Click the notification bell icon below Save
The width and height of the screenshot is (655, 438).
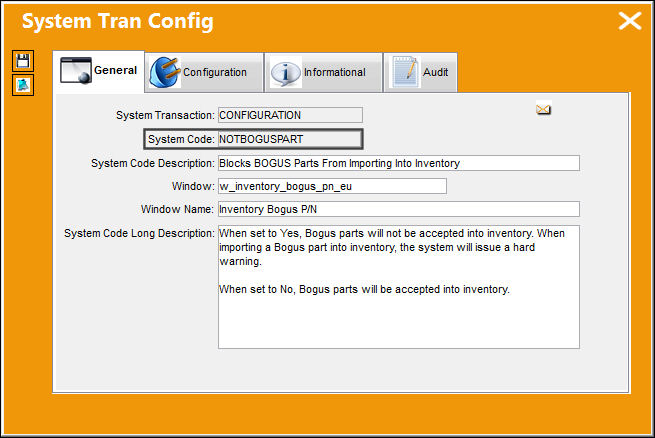pyautogui.click(x=23, y=85)
